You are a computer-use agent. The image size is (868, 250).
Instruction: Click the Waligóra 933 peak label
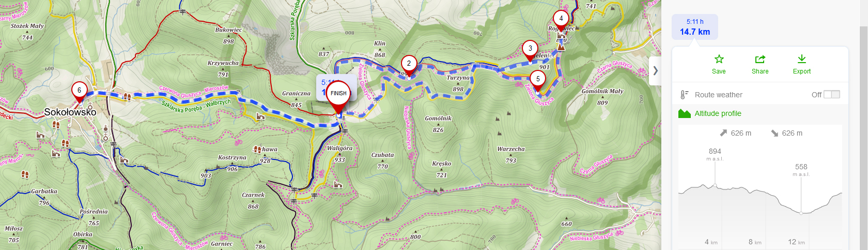[339, 154]
